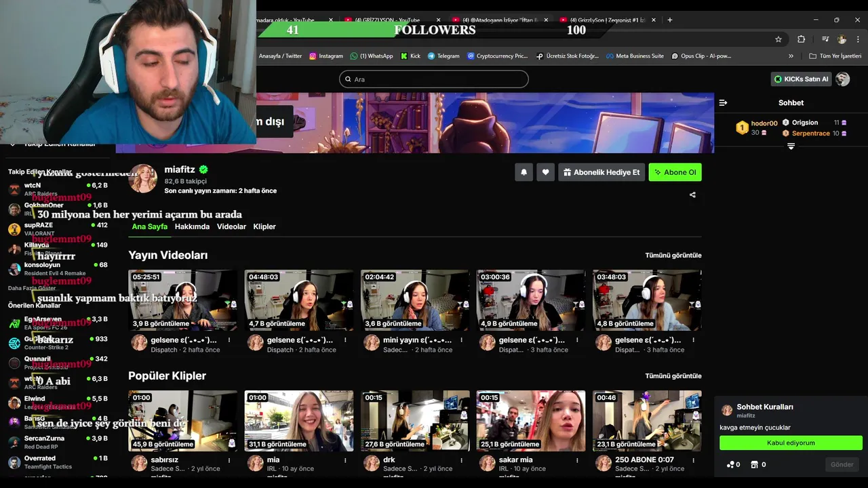Open the Kick user avatar menu
The width and height of the screenshot is (868, 488).
tap(842, 79)
